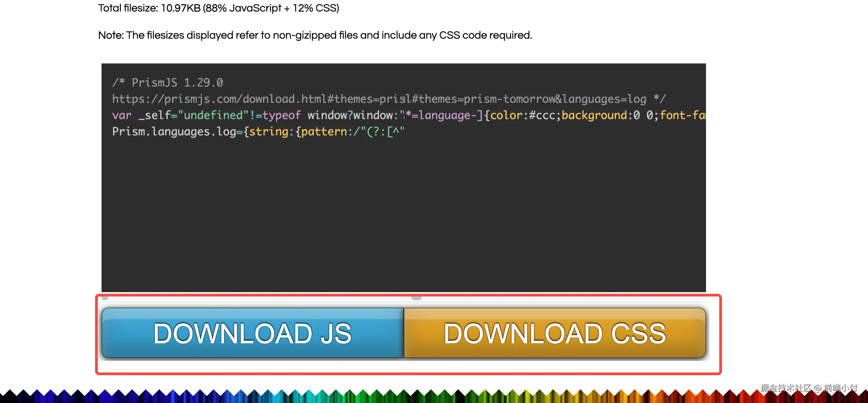This screenshot has width=868, height=403.
Task: Click the PrismJS 1.29.0 comment line
Action: point(167,82)
